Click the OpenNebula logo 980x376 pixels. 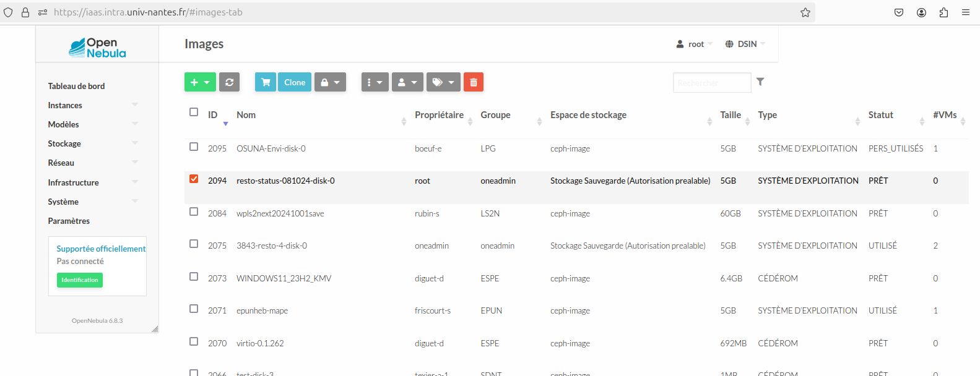point(97,48)
